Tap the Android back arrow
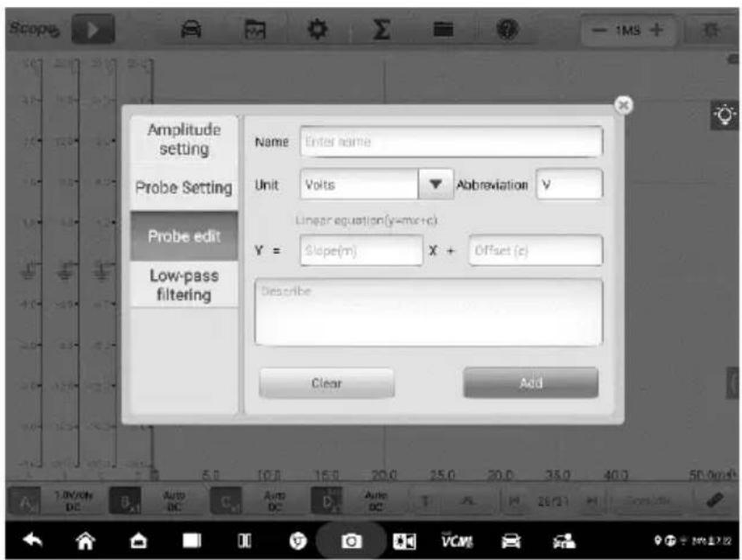The width and height of the screenshot is (742, 560). click(32, 540)
